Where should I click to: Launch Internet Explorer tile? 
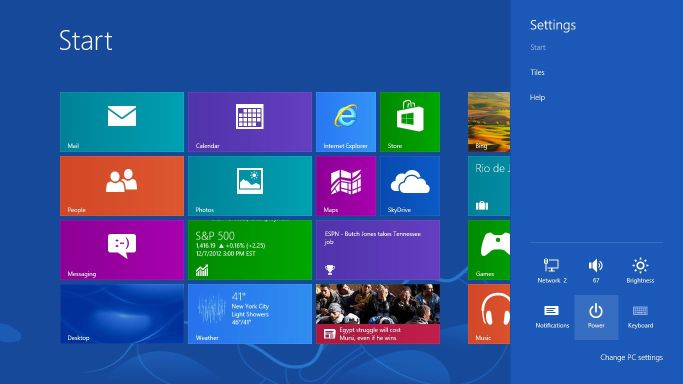click(346, 122)
